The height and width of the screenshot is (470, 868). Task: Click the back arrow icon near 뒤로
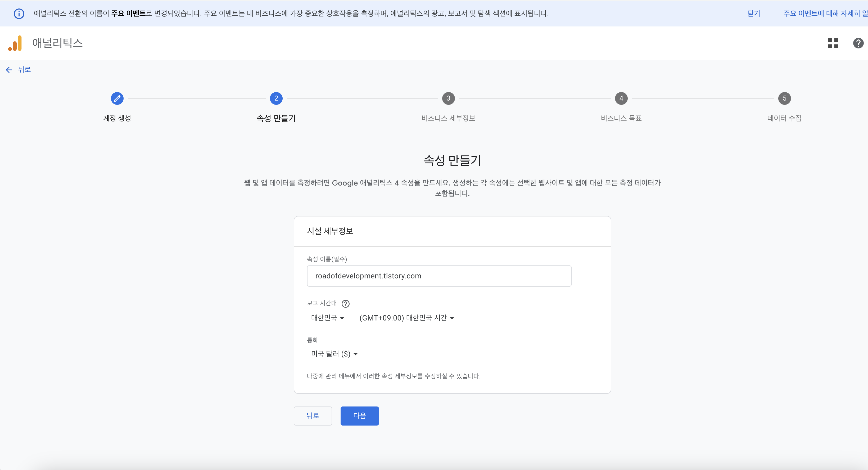coord(9,70)
